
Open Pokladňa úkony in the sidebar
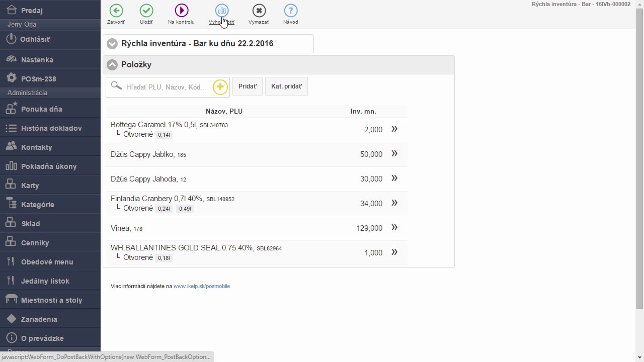[x=50, y=166]
